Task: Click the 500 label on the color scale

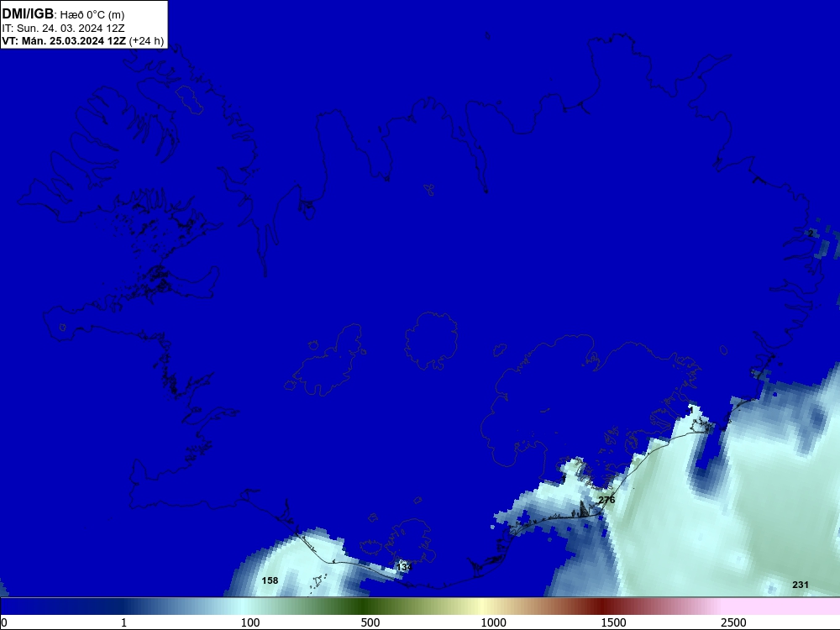Action: [x=370, y=622]
